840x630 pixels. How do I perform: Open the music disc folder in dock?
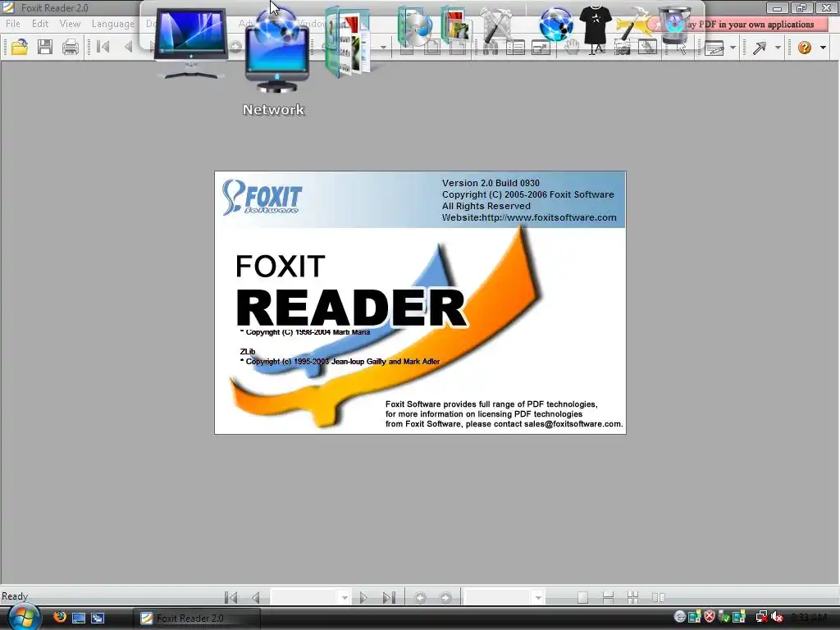pyautogui.click(x=414, y=25)
